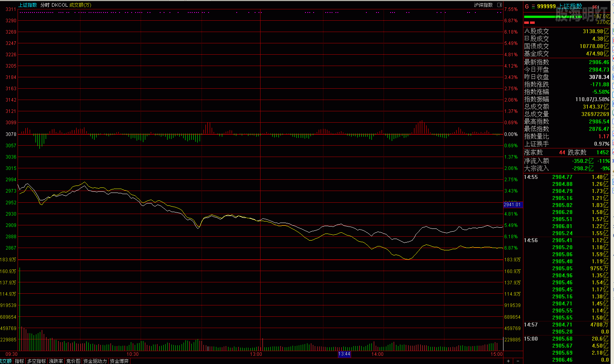Click the 7.55% top percent scale label
614x364 pixels.
pos(511,9)
